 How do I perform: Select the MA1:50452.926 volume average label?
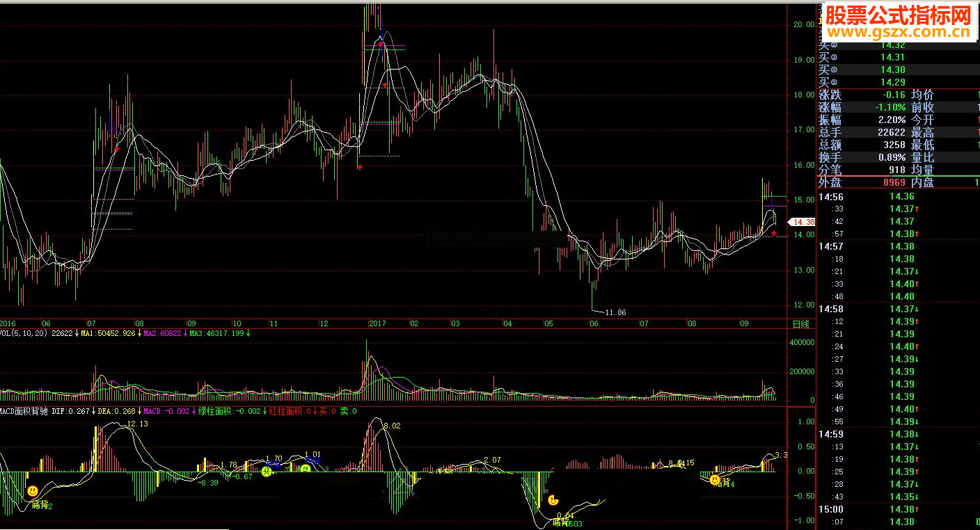coord(109,333)
